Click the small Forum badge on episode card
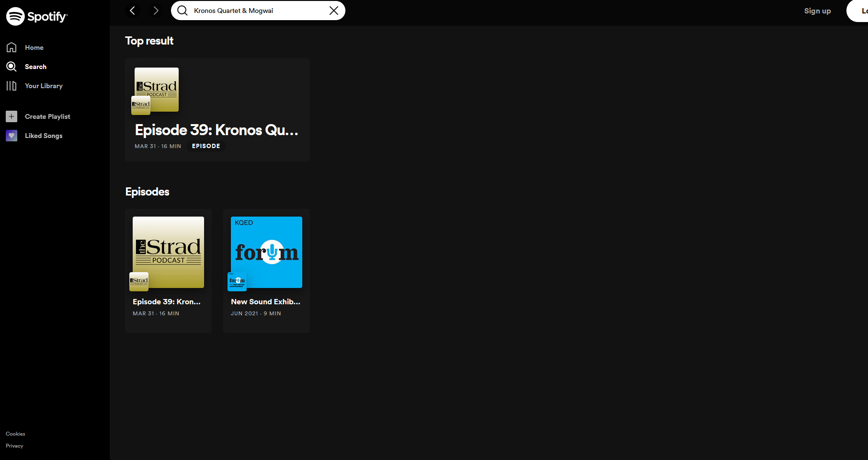The height and width of the screenshot is (460, 868). pyautogui.click(x=237, y=282)
